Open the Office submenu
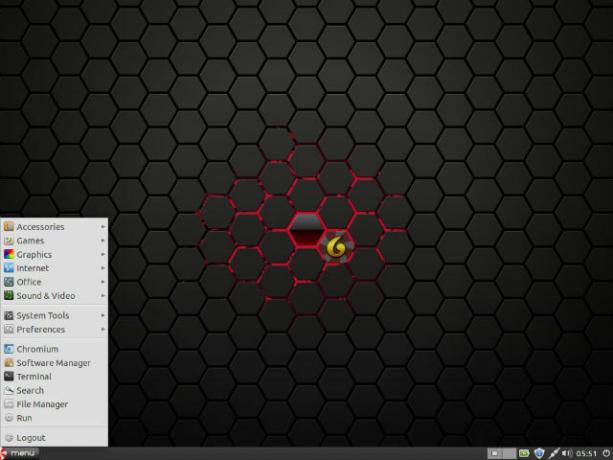 tap(54, 282)
